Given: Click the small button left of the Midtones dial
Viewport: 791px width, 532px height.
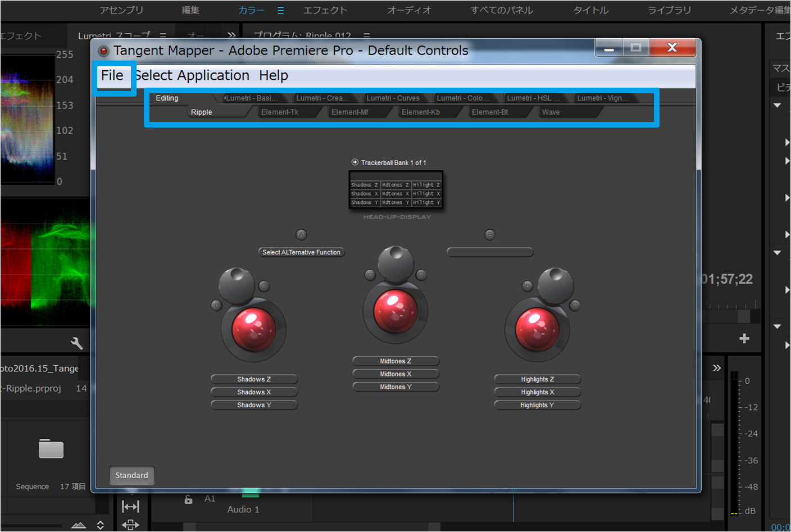Looking at the screenshot, I should tap(370, 275).
